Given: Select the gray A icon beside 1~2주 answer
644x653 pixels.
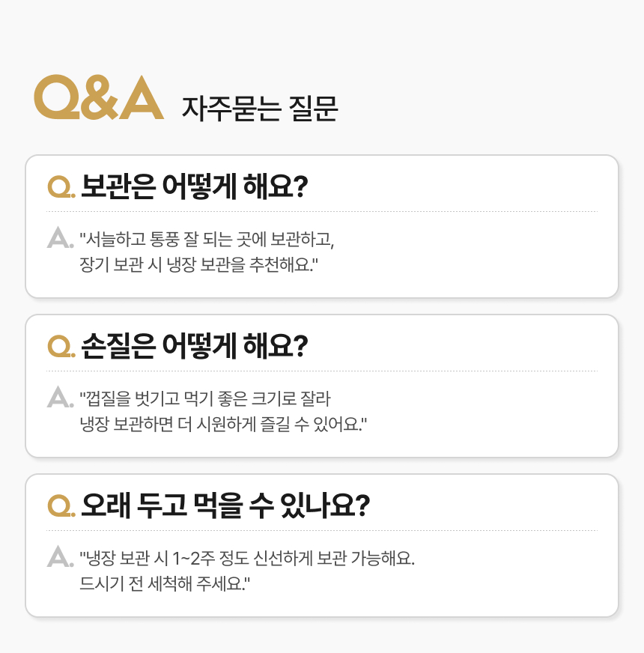Looking at the screenshot, I should coord(59,557).
